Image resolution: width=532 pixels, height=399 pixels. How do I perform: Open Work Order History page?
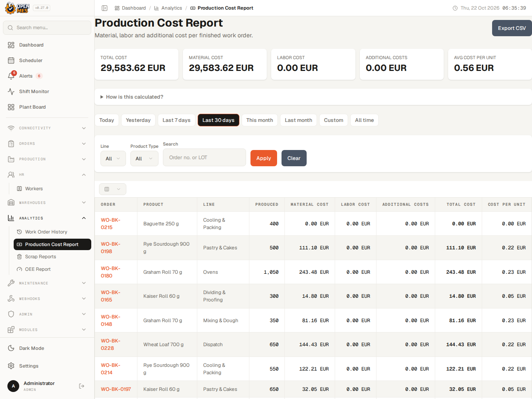click(52, 232)
